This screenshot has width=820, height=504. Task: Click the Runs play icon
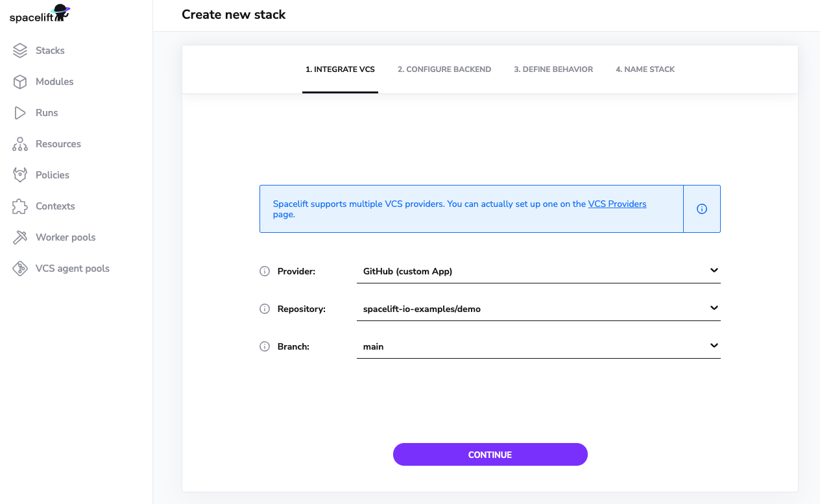20,113
